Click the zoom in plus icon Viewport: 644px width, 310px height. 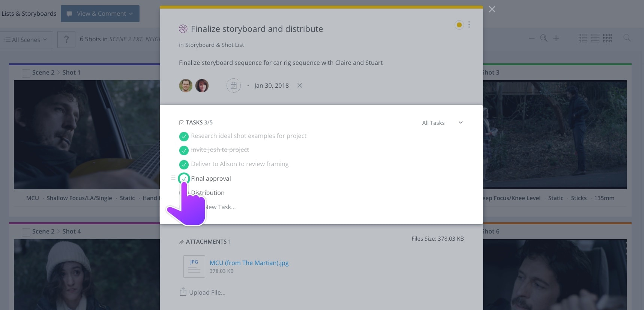pos(556,38)
